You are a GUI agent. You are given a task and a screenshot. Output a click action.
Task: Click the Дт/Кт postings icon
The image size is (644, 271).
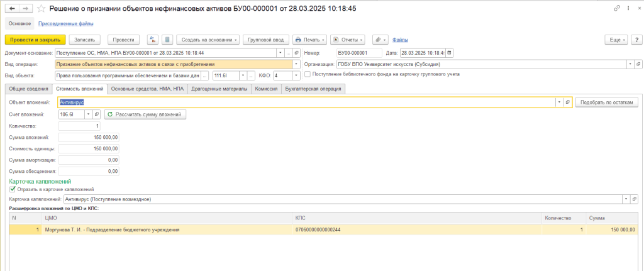(x=153, y=40)
